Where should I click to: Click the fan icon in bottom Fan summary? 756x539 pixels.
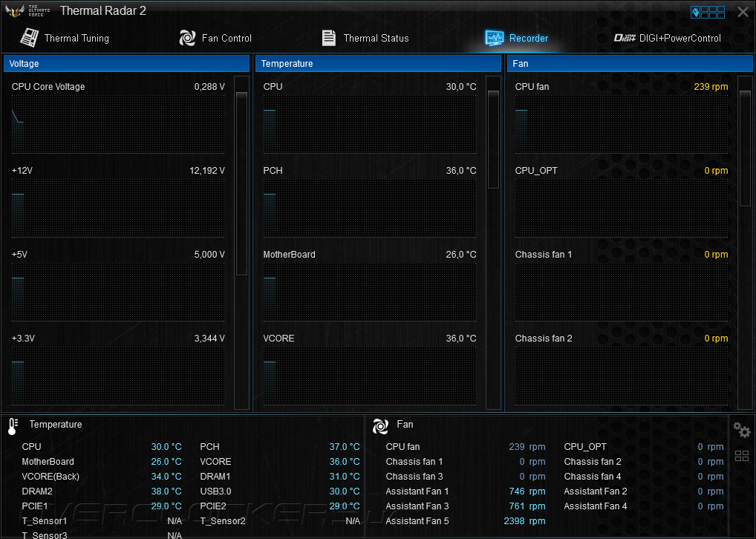coord(380,426)
